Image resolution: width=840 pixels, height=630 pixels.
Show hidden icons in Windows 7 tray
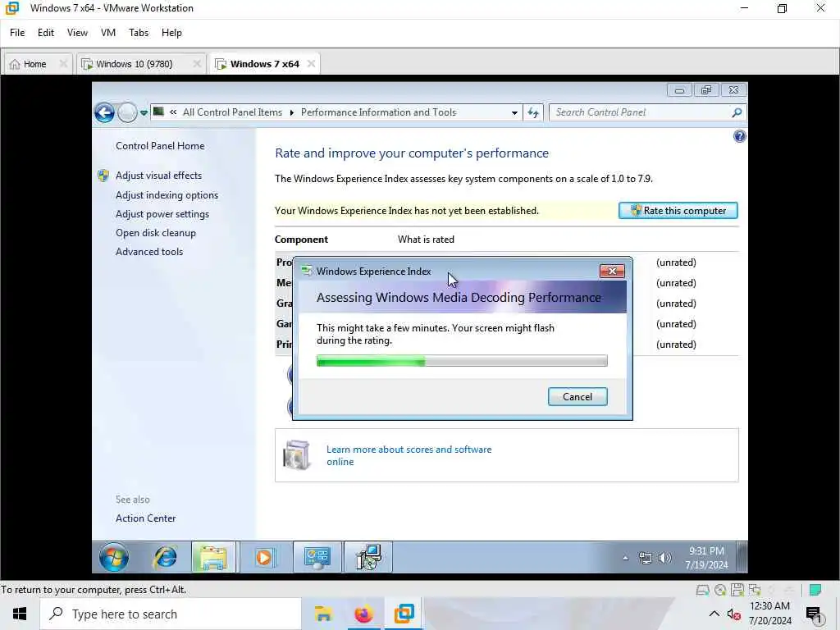point(625,558)
